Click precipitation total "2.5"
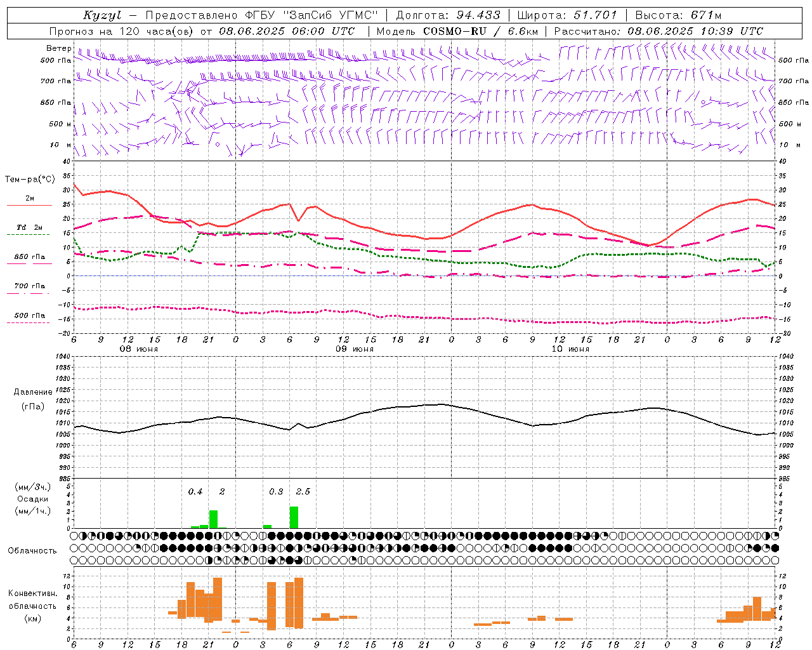Screen dimensions: 812x650 (x=303, y=492)
